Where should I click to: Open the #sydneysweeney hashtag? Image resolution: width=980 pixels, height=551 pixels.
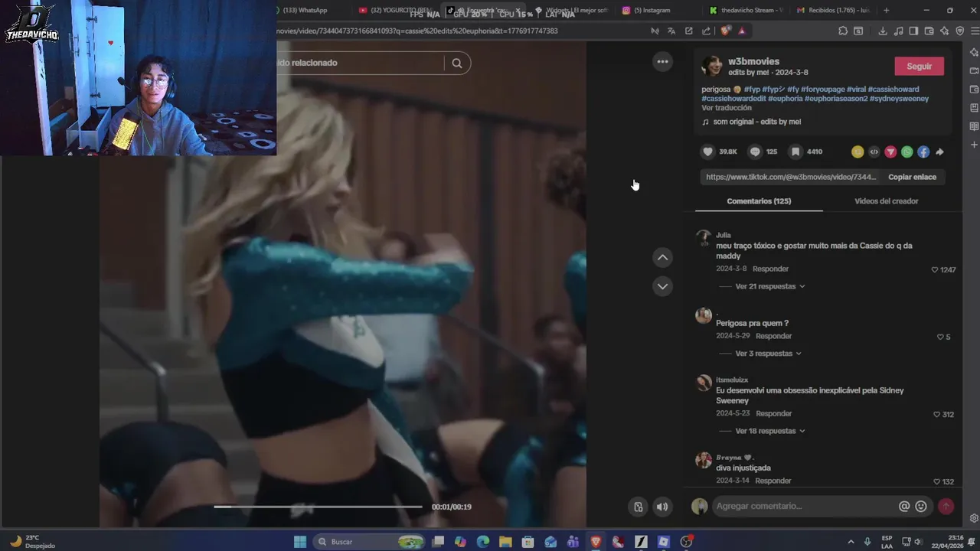click(899, 99)
